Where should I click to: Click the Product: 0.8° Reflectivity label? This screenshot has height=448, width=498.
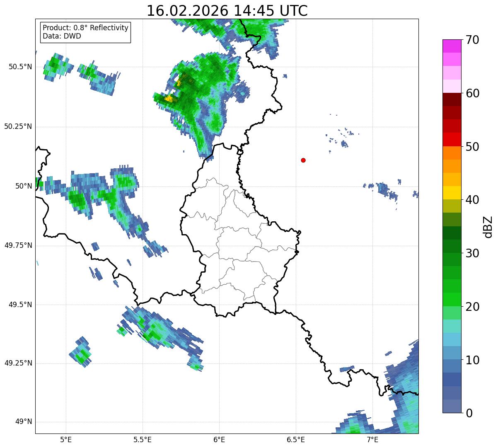pos(86,28)
